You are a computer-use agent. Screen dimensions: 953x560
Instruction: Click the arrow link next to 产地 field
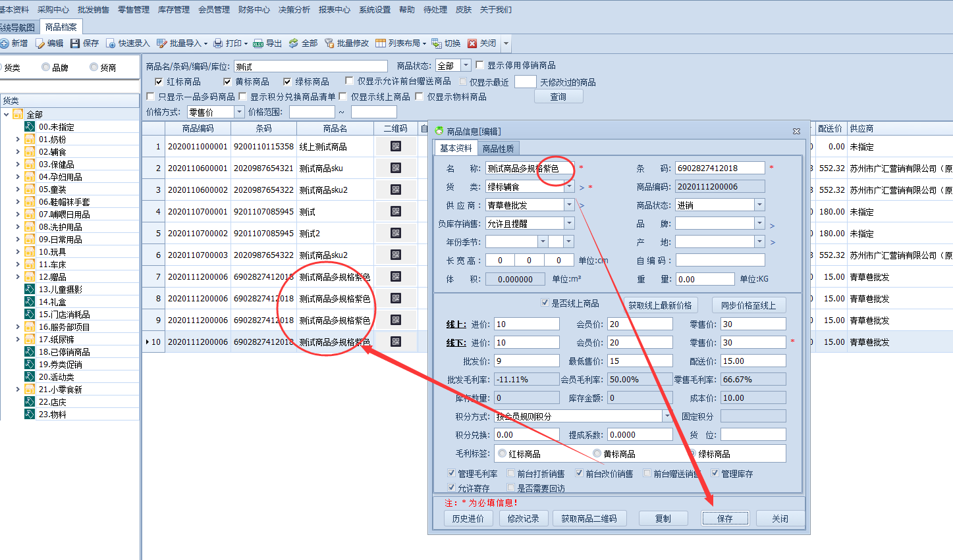(773, 243)
